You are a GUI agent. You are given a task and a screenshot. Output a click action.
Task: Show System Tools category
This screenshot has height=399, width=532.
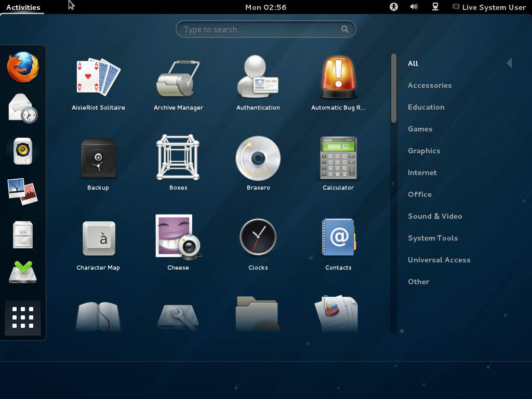(433, 238)
